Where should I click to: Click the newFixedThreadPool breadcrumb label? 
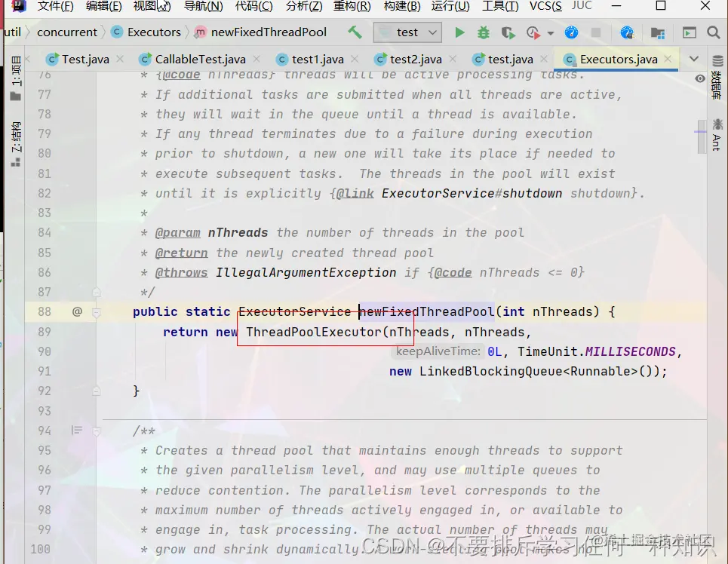click(x=269, y=32)
